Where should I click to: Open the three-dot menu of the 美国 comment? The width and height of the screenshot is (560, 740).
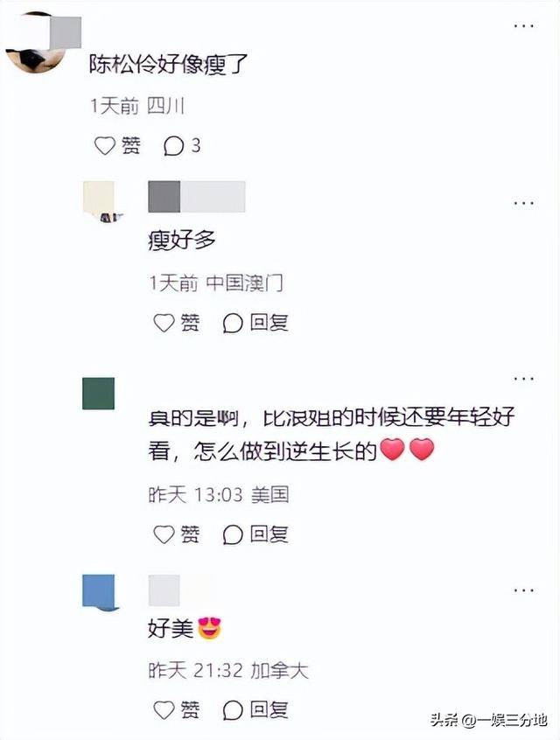pyautogui.click(x=523, y=379)
